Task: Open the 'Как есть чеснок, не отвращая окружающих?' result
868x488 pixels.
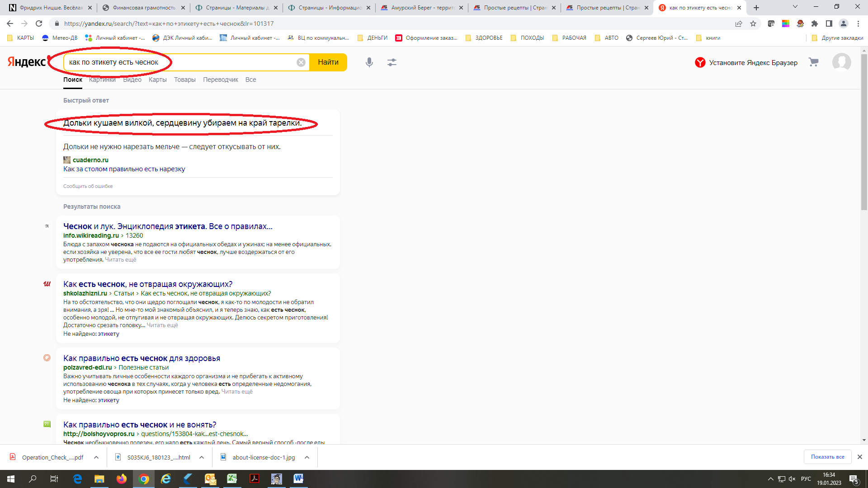Action: click(147, 284)
